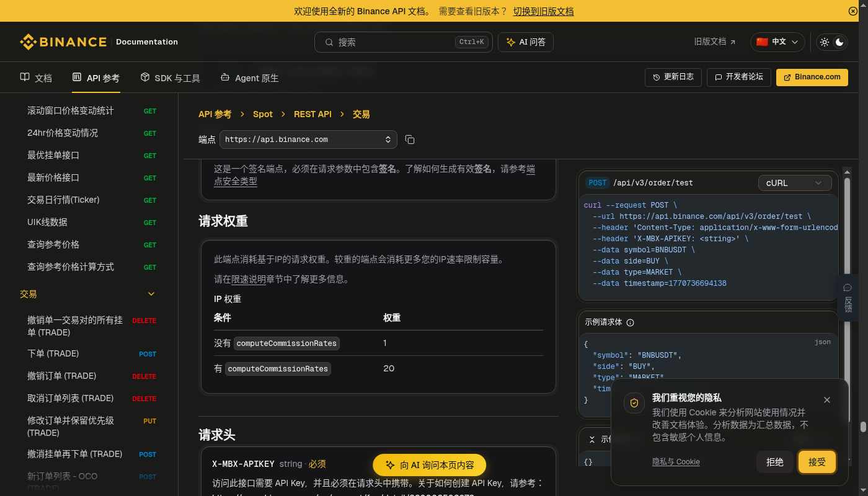
Task: Close the cookie privacy popup
Action: click(x=827, y=400)
